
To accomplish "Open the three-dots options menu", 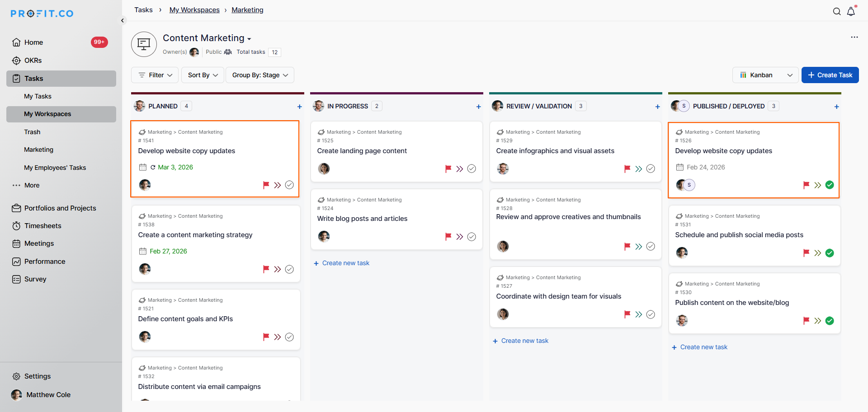I will pos(854,37).
